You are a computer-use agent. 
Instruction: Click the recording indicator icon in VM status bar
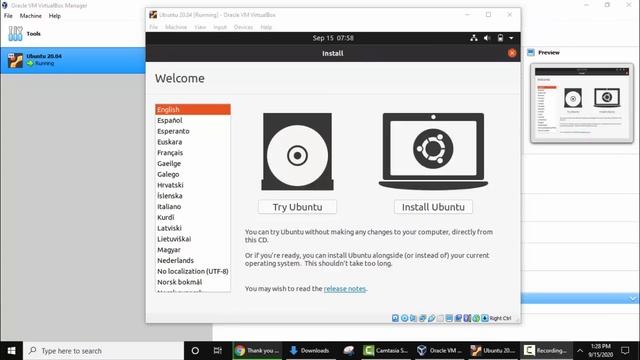[x=458, y=318]
